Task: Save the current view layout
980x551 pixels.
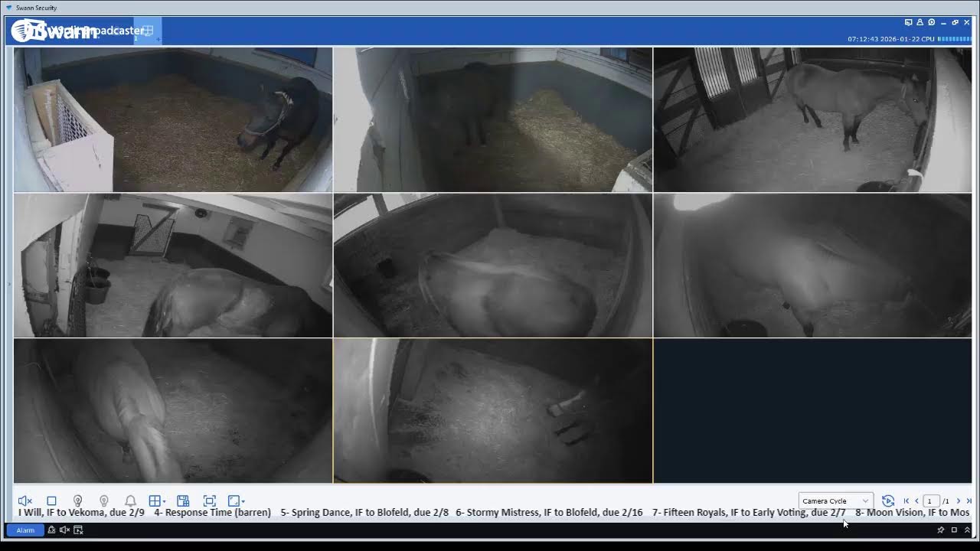Action: pos(183,500)
